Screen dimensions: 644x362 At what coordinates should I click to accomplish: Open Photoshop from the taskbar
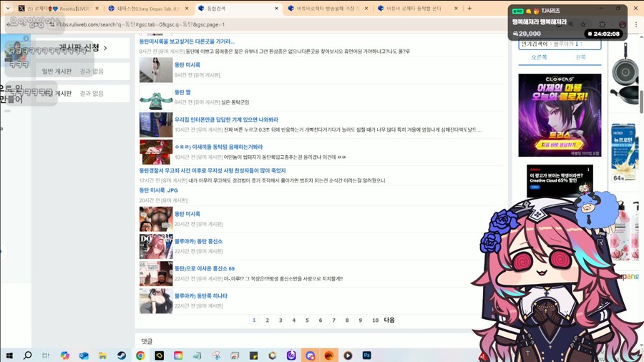coord(367,356)
